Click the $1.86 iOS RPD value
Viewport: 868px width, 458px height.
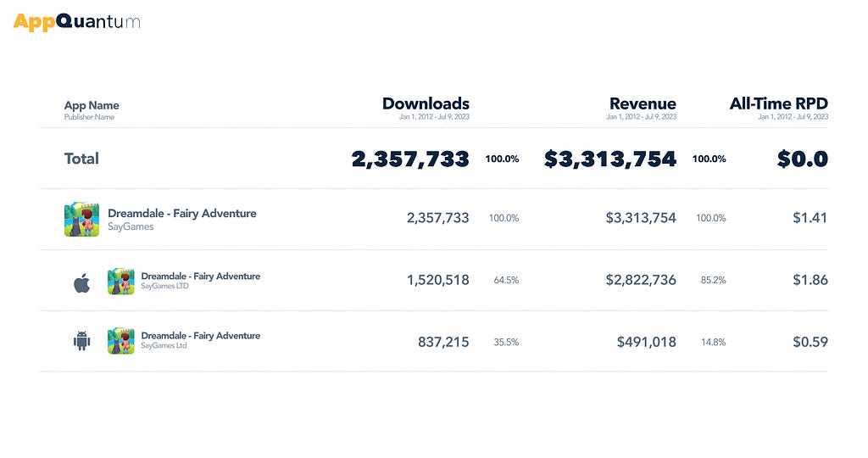click(x=810, y=280)
